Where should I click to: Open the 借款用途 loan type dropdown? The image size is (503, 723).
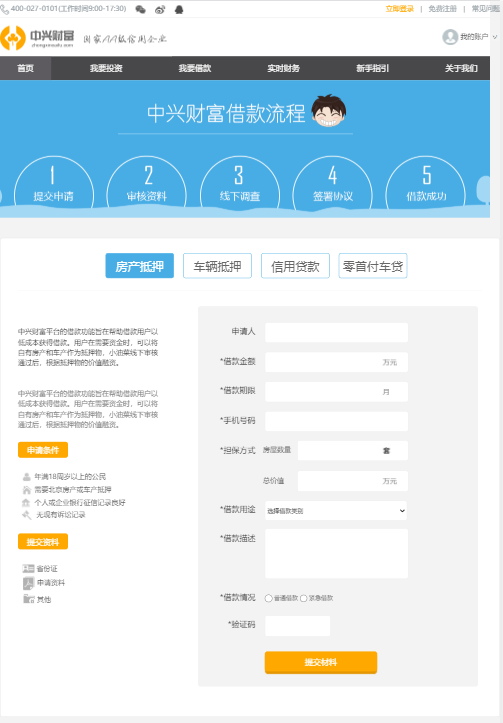pos(336,510)
